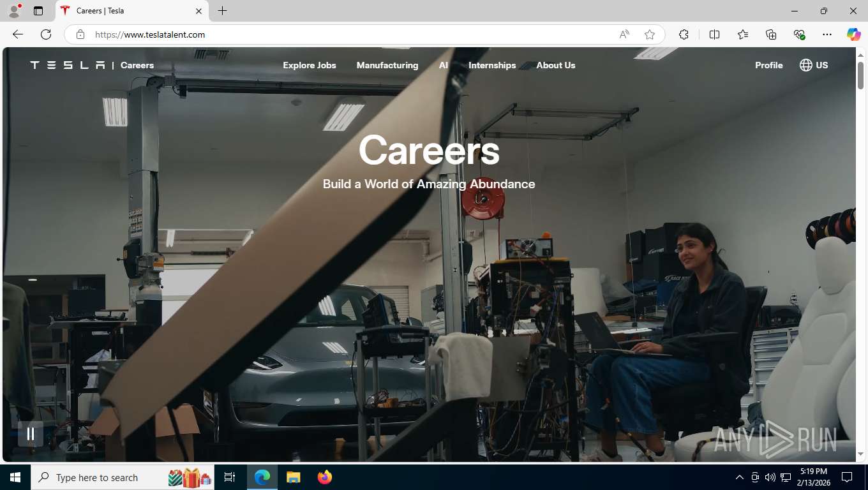This screenshot has width=868, height=490.
Task: Open the Favorites list icon
Action: [x=743, y=34]
